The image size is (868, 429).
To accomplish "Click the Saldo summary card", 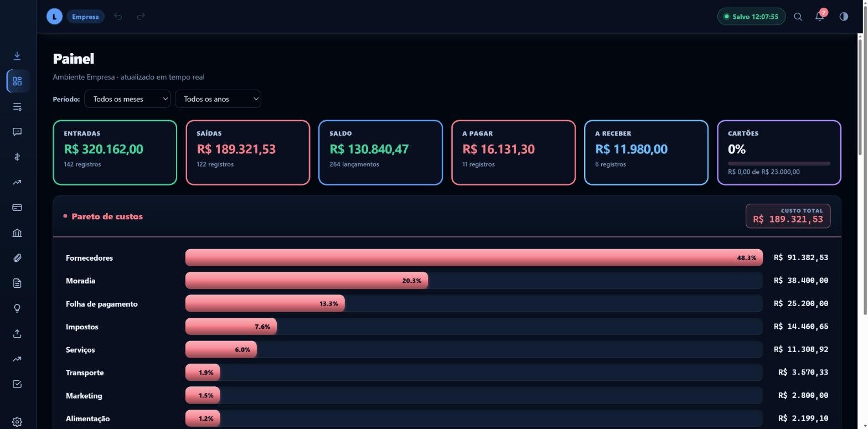I will [x=381, y=153].
